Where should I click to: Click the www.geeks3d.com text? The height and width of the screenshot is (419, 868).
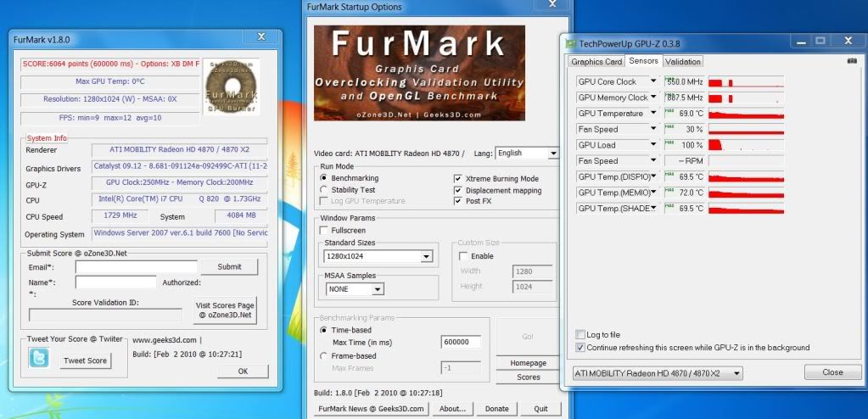pos(165,340)
